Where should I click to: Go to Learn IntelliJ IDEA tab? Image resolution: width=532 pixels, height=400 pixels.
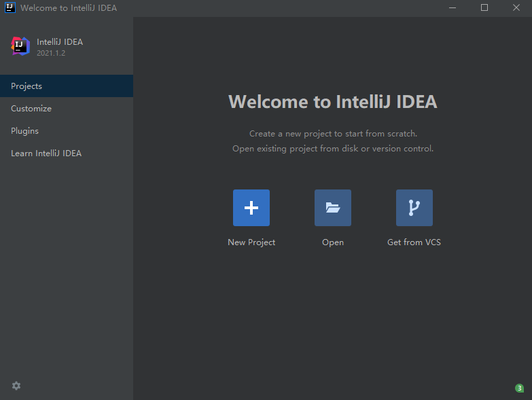pos(67,153)
